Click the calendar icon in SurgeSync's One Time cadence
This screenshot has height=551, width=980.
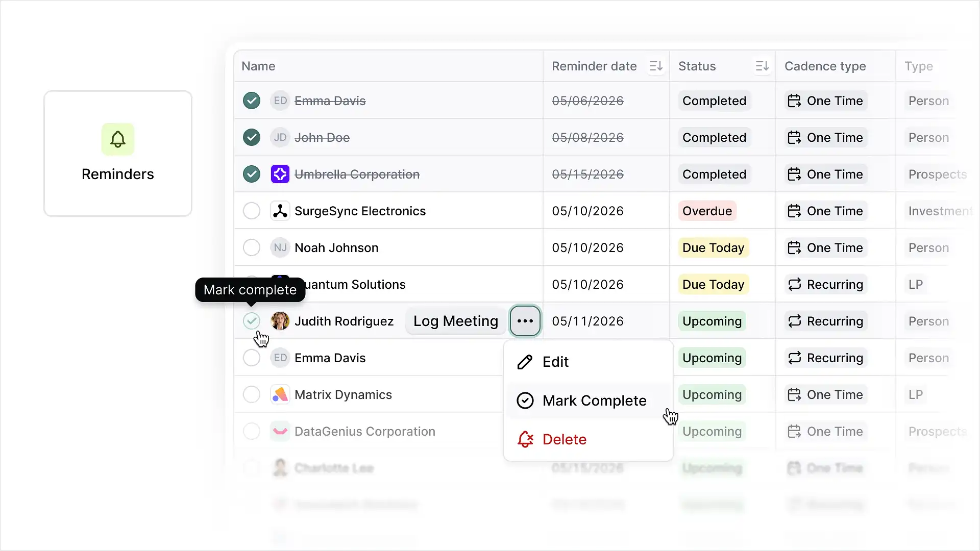794,211
